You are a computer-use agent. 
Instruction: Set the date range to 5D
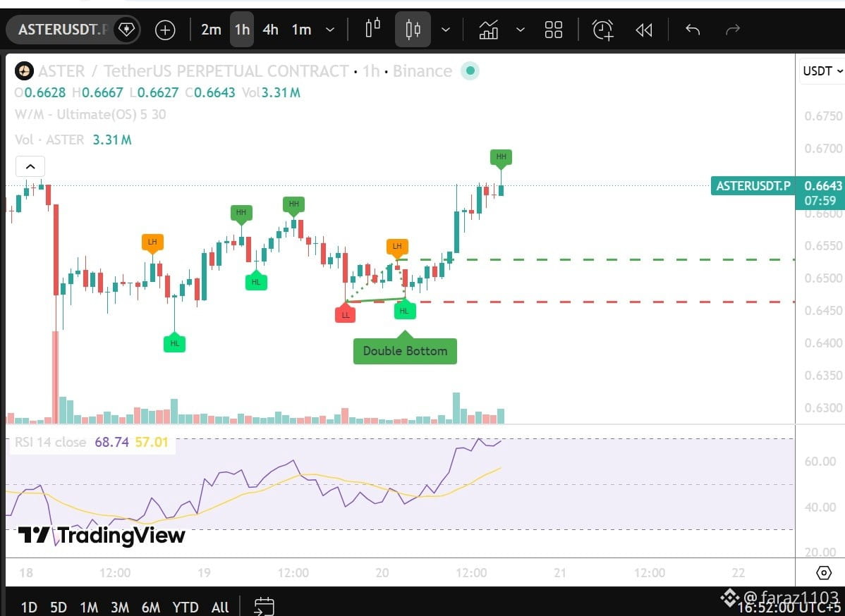(59, 607)
